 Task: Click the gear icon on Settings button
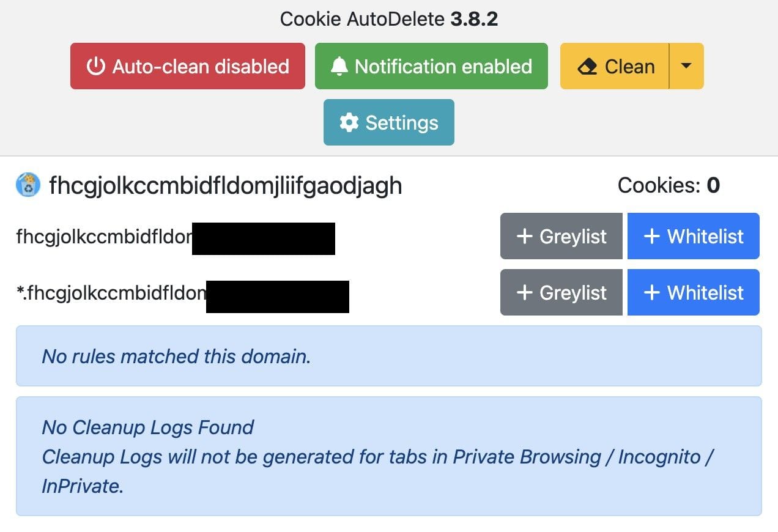349,122
